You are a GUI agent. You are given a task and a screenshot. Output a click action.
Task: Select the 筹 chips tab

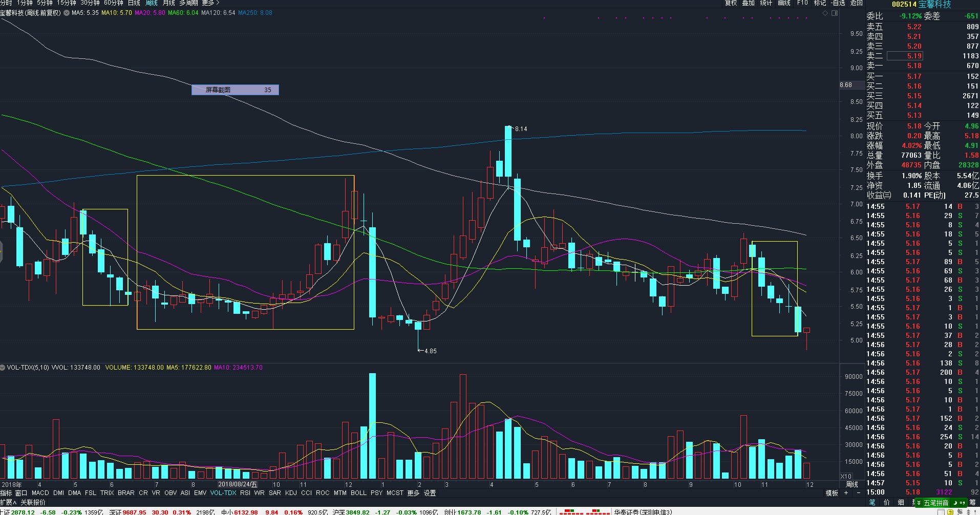972,503
